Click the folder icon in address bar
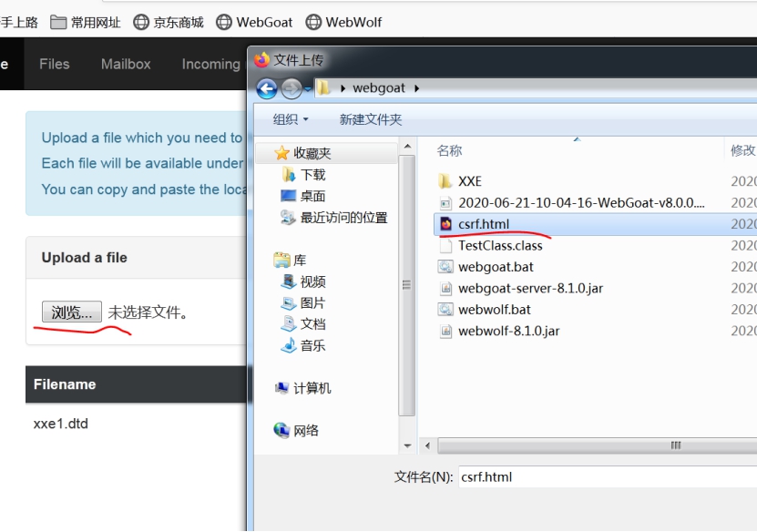The image size is (757, 532). [323, 87]
